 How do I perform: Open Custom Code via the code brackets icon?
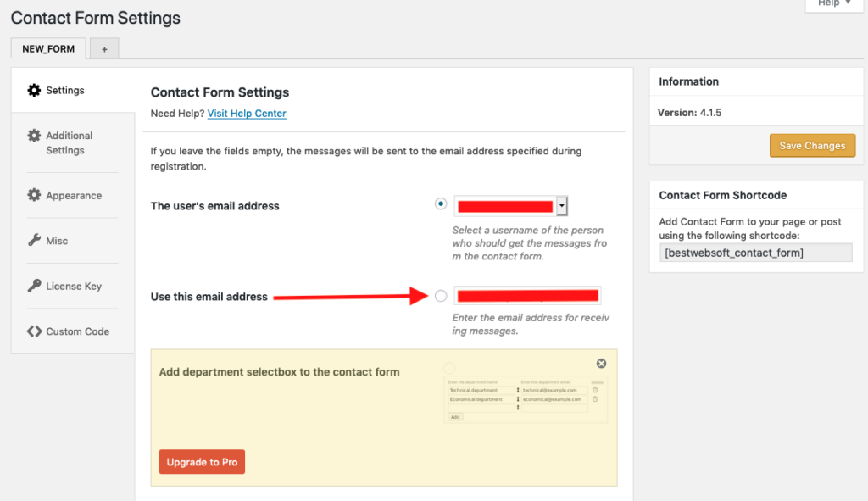click(x=35, y=331)
